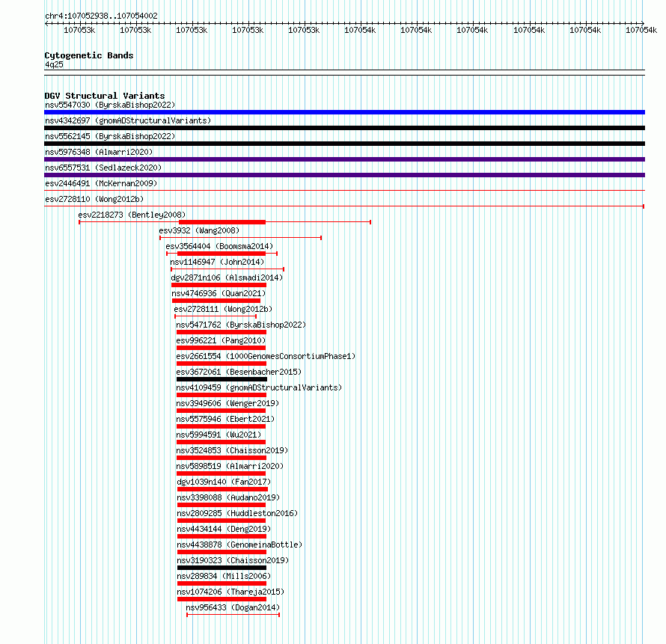
Task: Open nsv3524853 (Chaisson2019) variant label
Action: 232,450
